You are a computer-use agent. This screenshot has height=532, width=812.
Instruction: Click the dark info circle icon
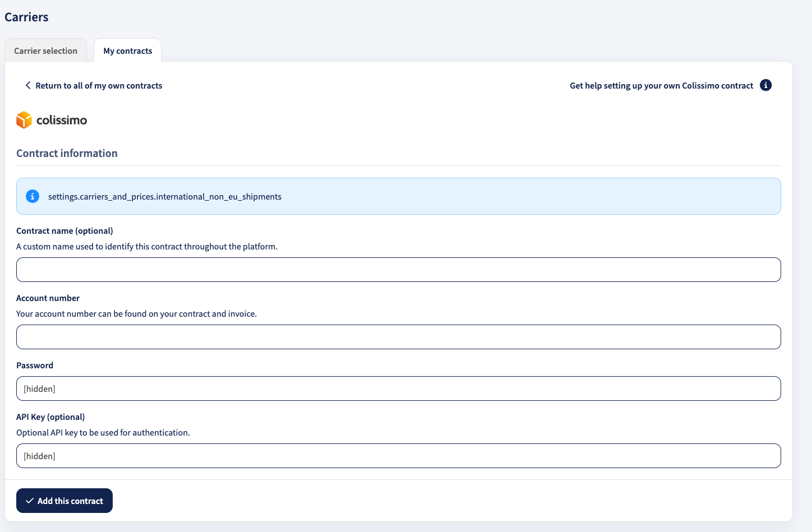point(765,85)
